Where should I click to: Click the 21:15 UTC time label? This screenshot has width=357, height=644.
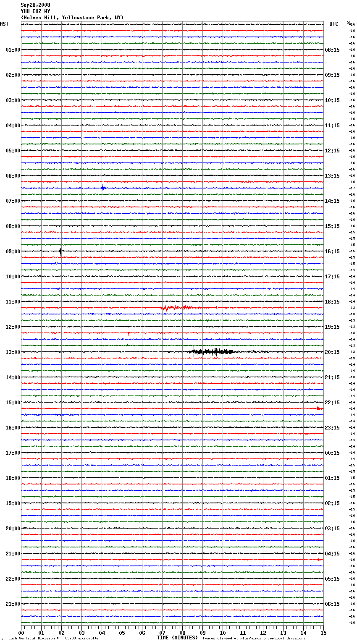click(x=332, y=377)
